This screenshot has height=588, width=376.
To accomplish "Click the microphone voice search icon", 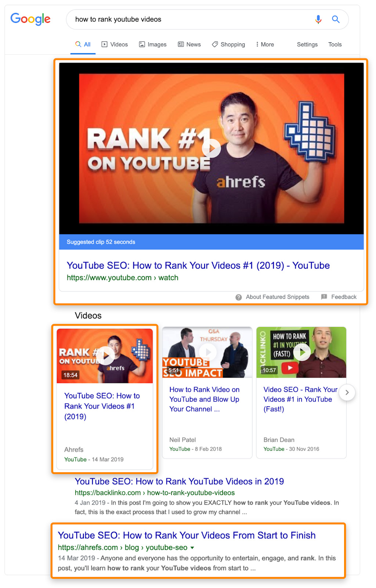I will click(318, 19).
